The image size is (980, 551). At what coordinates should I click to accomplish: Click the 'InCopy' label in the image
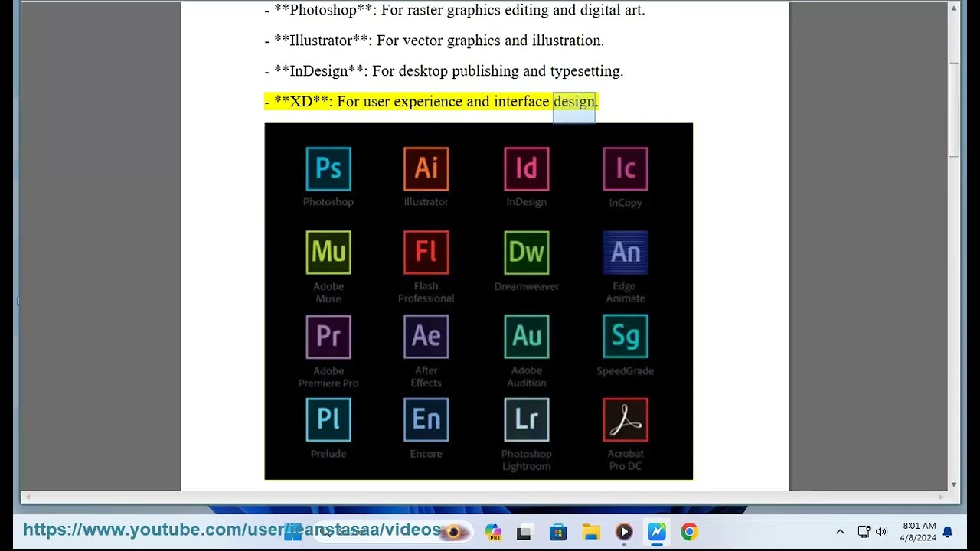[626, 203]
